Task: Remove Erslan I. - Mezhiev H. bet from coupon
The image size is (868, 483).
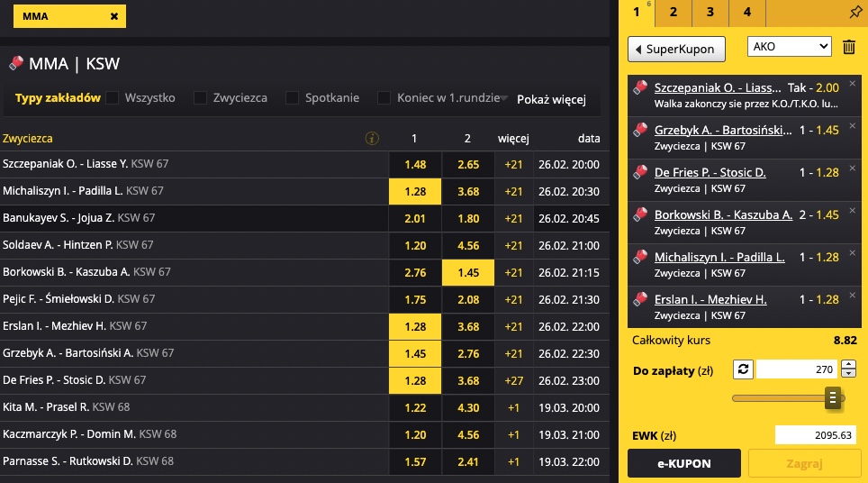Action: tap(853, 296)
